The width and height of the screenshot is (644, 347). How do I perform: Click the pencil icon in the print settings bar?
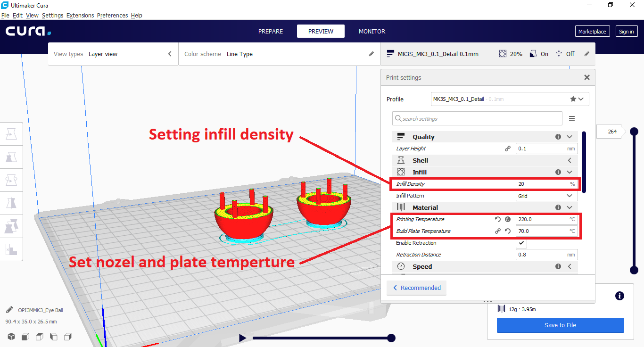[x=587, y=54]
